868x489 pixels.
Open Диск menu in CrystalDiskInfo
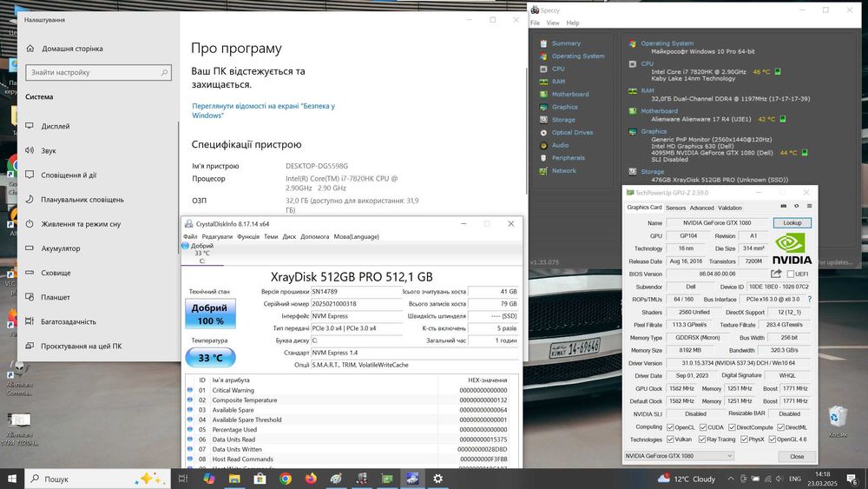[289, 236]
